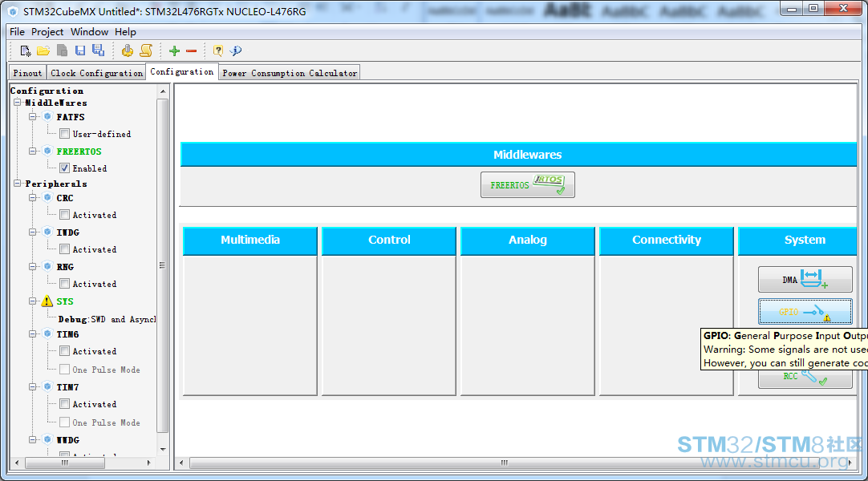Select the RNG tree label

(65, 266)
